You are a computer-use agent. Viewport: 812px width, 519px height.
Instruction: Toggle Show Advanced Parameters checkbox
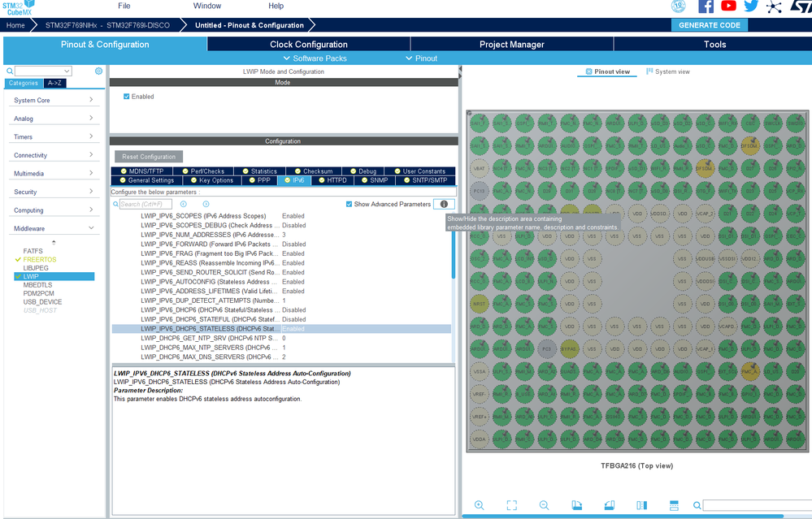point(349,204)
